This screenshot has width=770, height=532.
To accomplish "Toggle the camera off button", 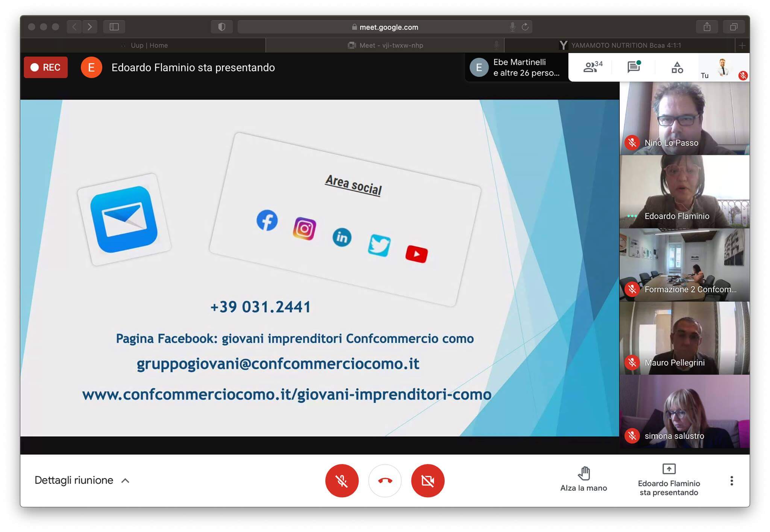I will pos(427,481).
